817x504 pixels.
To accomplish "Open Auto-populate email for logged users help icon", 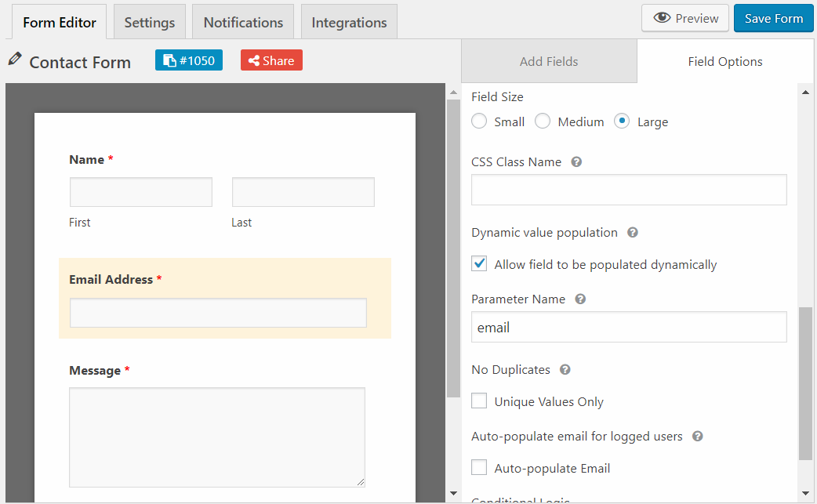I will coord(698,437).
